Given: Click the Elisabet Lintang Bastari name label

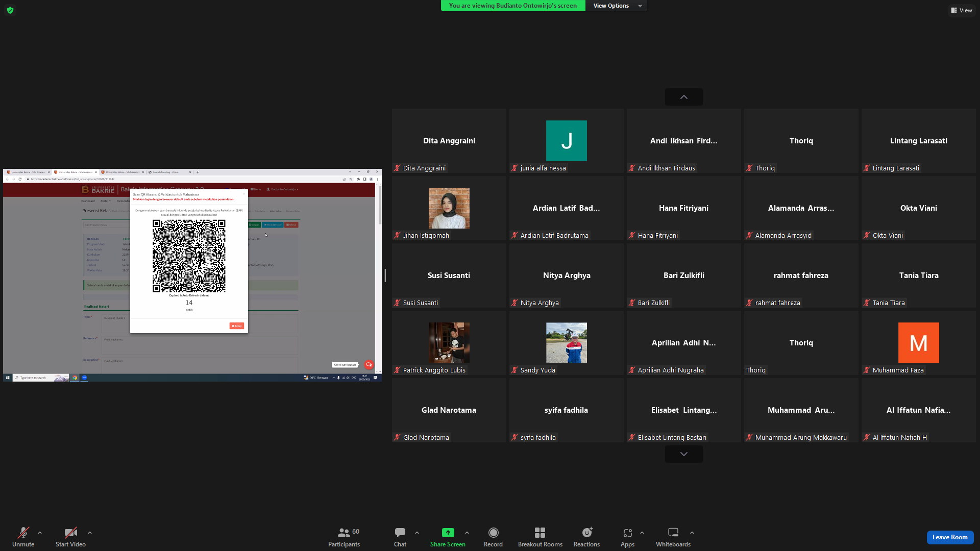Looking at the screenshot, I should [x=672, y=437].
